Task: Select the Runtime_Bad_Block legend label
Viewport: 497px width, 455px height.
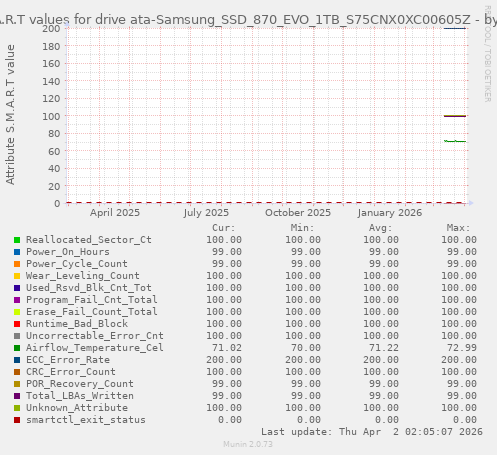Action: 77,324
